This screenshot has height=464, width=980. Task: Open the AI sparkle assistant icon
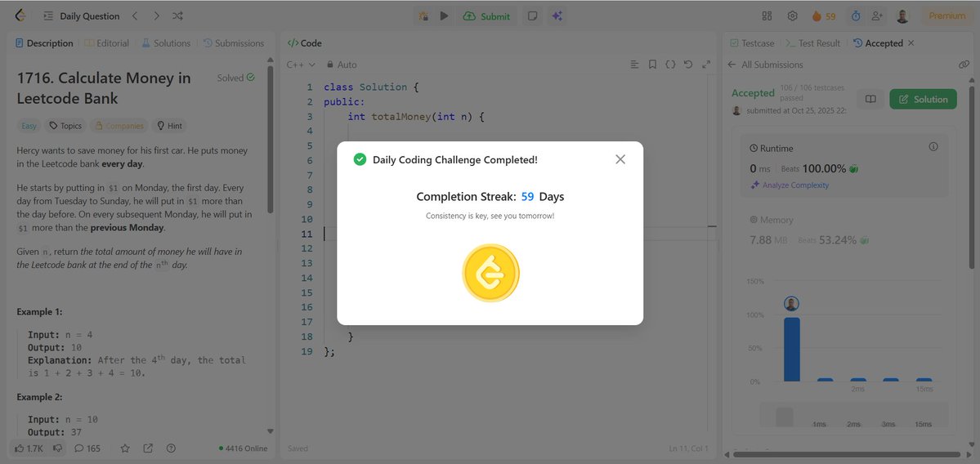557,16
